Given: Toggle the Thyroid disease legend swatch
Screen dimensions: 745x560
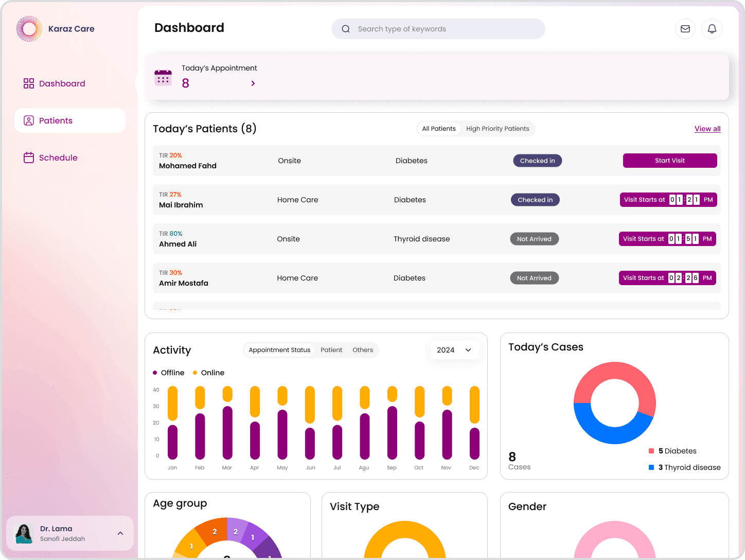Looking at the screenshot, I should (651, 467).
